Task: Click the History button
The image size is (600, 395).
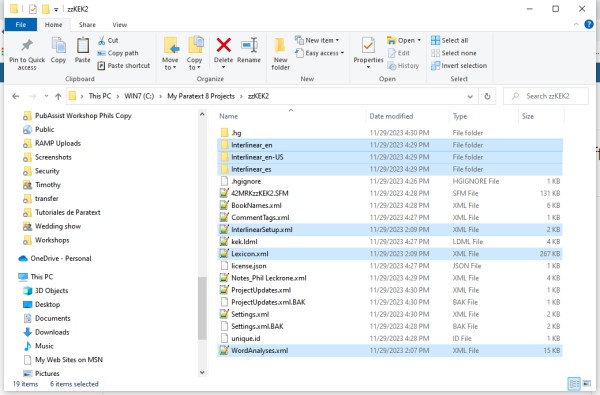Action: (403, 65)
